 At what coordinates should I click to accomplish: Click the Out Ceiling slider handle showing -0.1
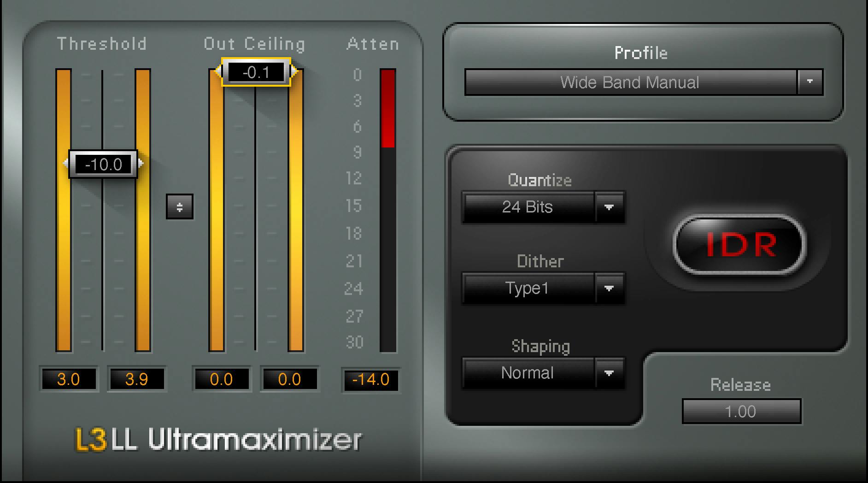coord(256,72)
